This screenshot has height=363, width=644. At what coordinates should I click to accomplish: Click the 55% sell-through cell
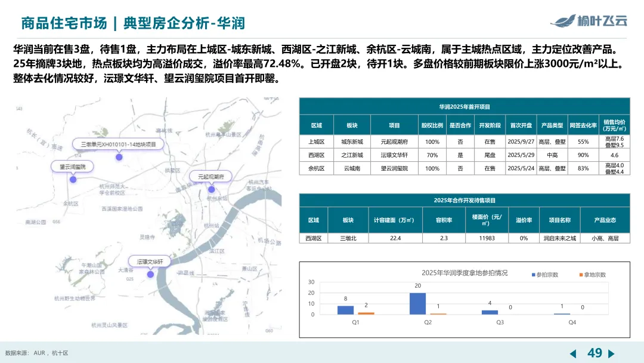583,142
